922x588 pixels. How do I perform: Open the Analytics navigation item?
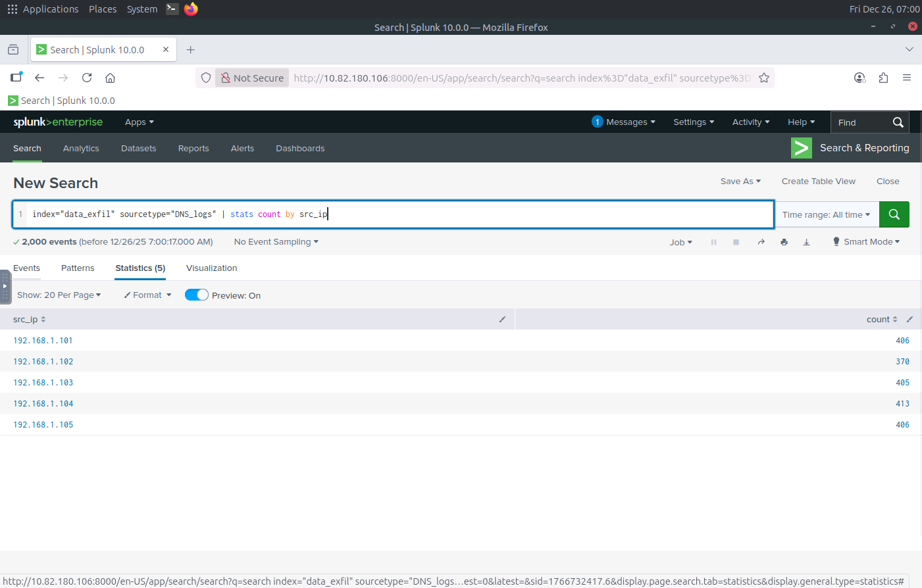point(81,149)
